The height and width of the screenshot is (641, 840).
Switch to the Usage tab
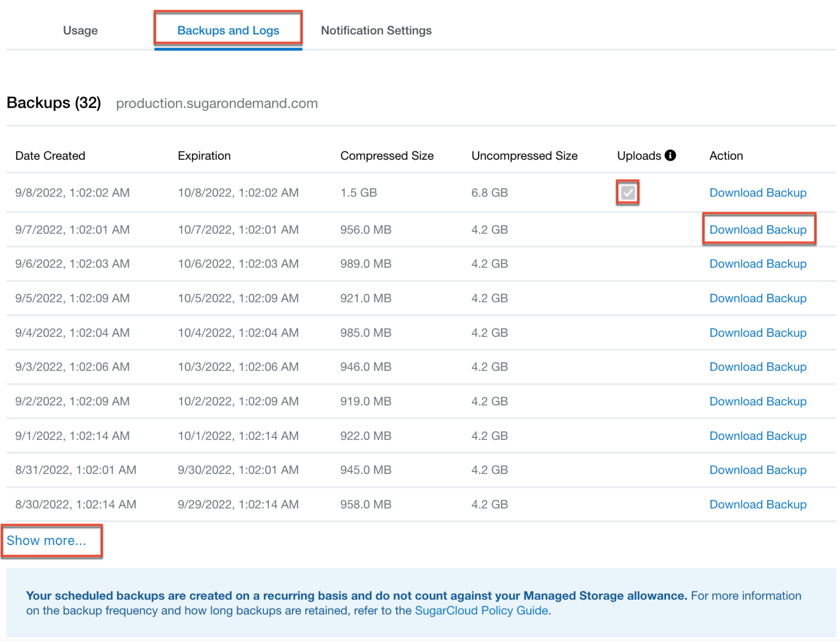click(x=80, y=31)
